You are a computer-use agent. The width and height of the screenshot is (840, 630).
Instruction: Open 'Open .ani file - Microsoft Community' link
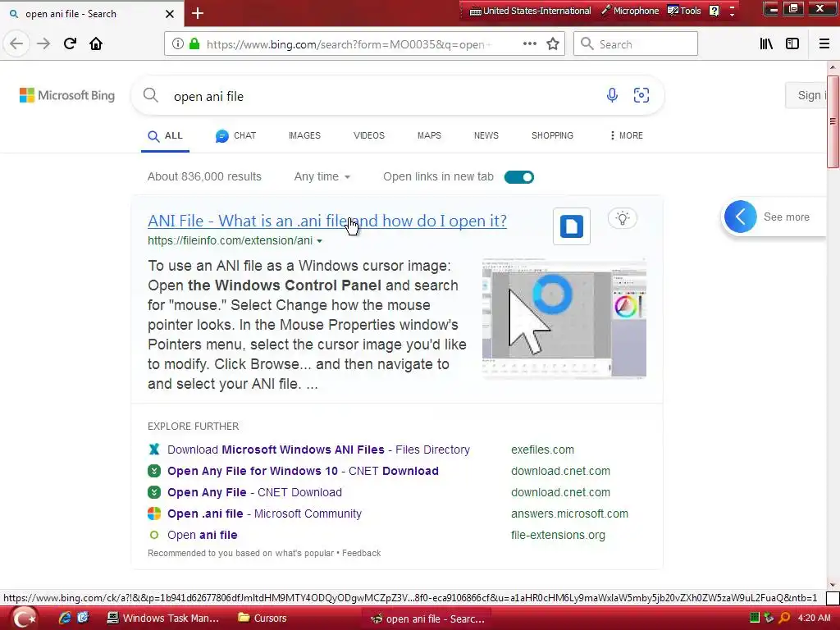[264, 514]
